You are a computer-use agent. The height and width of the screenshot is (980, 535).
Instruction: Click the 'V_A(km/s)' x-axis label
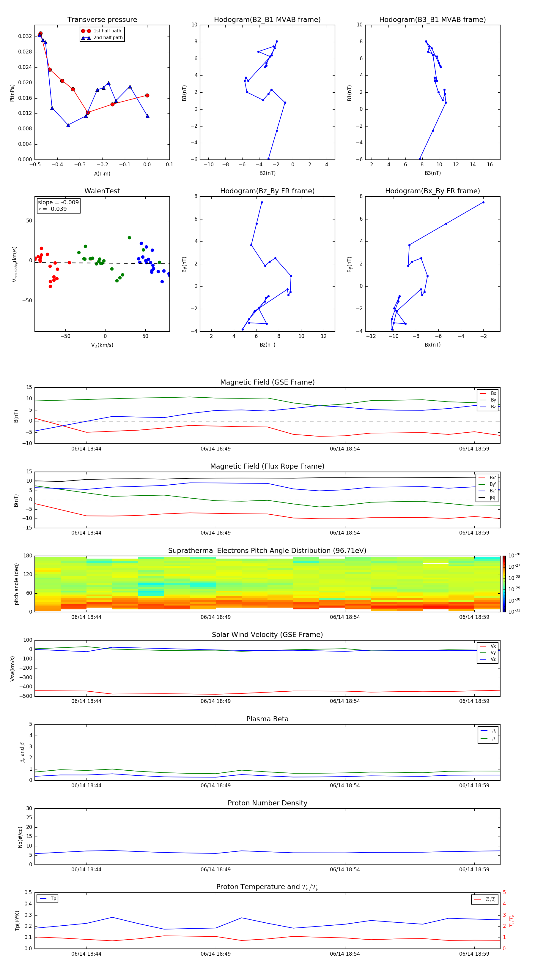tap(102, 345)
